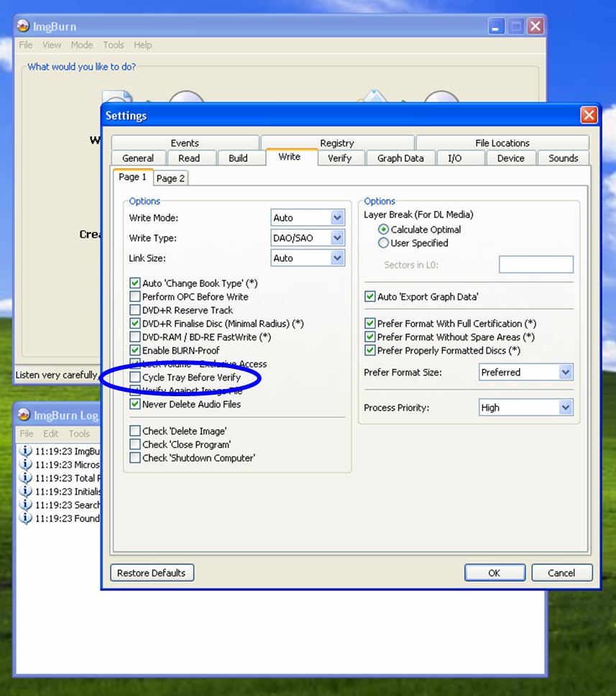
Task: Select Calculate Optimal layer break
Action: (383, 229)
